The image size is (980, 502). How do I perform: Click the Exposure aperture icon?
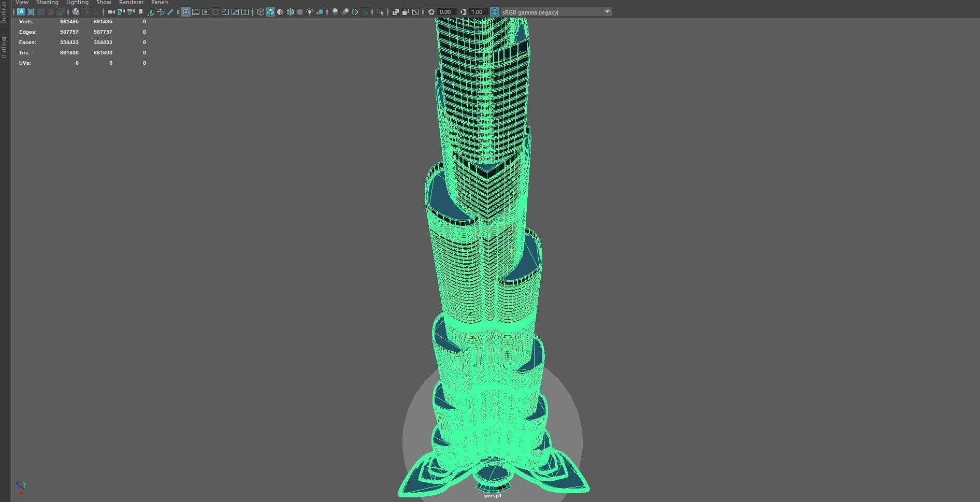point(431,11)
